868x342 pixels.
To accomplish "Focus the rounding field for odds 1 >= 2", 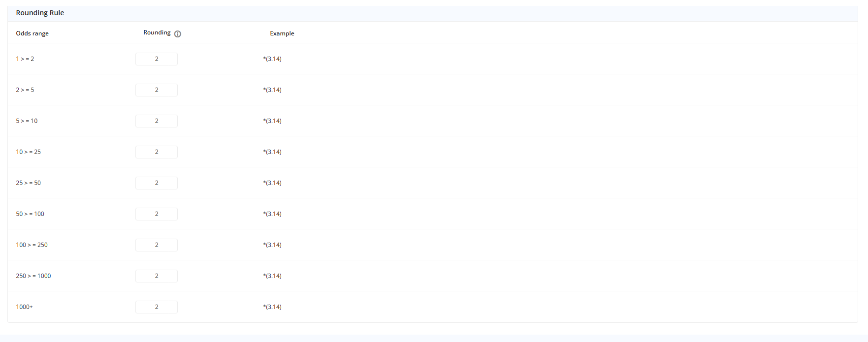I will (x=157, y=59).
